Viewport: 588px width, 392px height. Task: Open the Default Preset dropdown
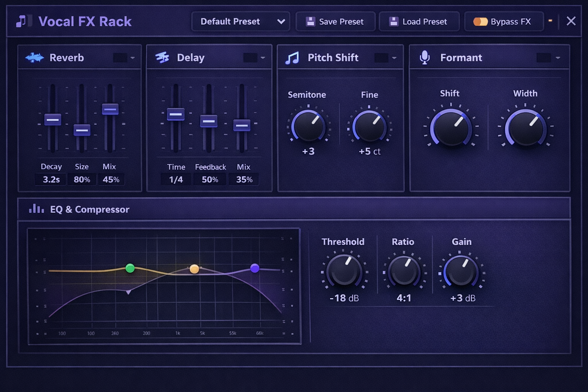coord(240,21)
